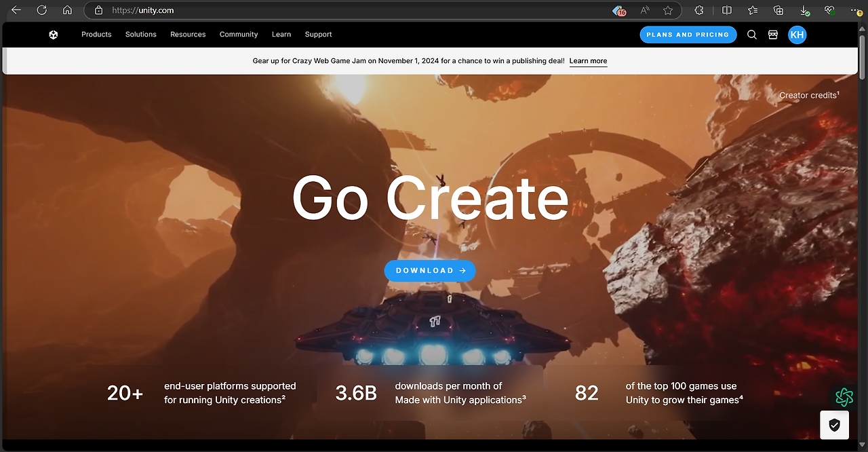The height and width of the screenshot is (452, 868).
Task: Click 'end-user platforms supported' text
Action: (230, 385)
